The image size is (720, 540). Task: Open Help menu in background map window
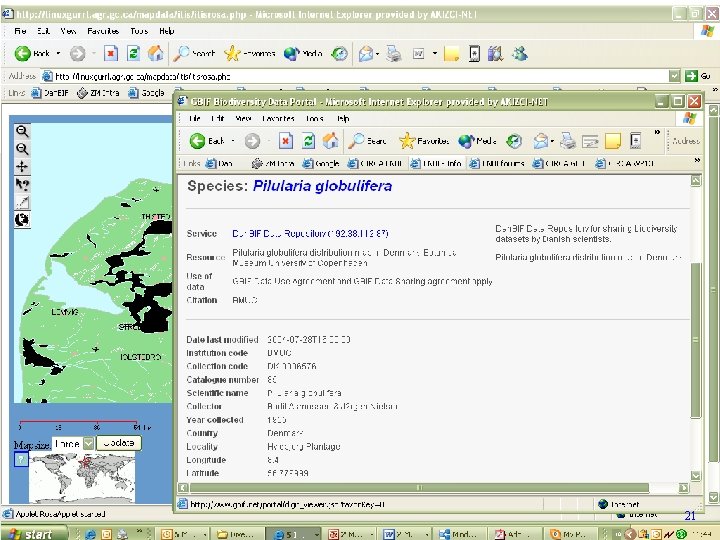tap(167, 31)
